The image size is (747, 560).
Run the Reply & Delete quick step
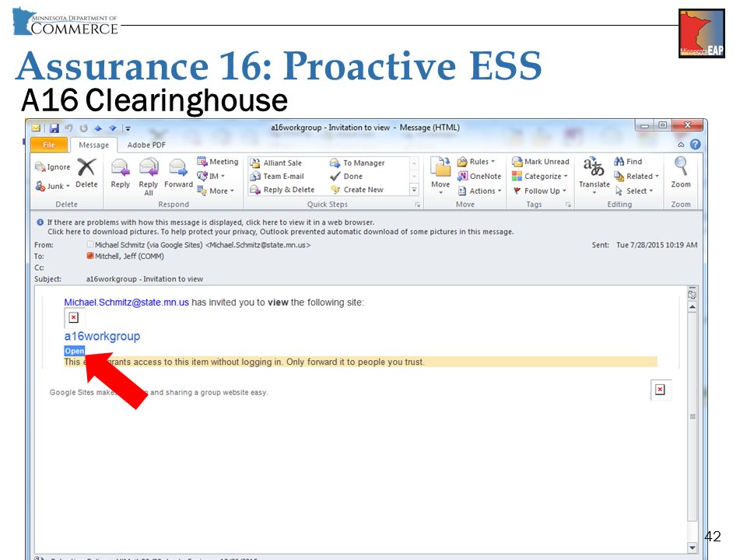click(x=282, y=190)
